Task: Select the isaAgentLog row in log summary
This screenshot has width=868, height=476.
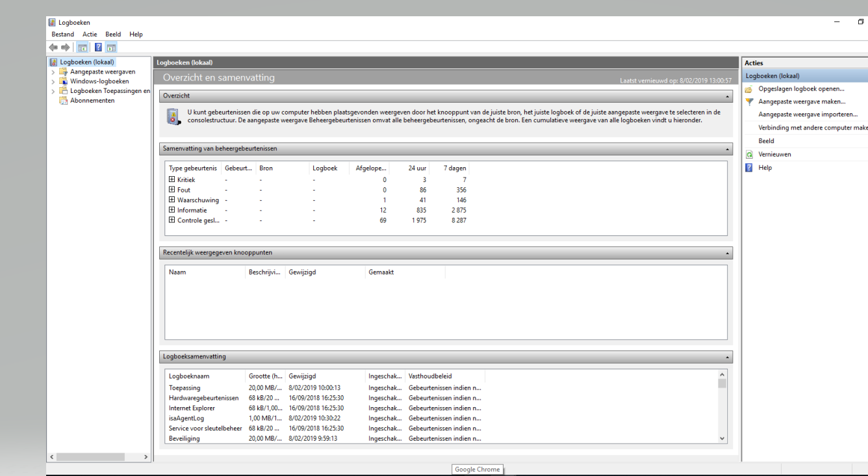Action: (186, 418)
